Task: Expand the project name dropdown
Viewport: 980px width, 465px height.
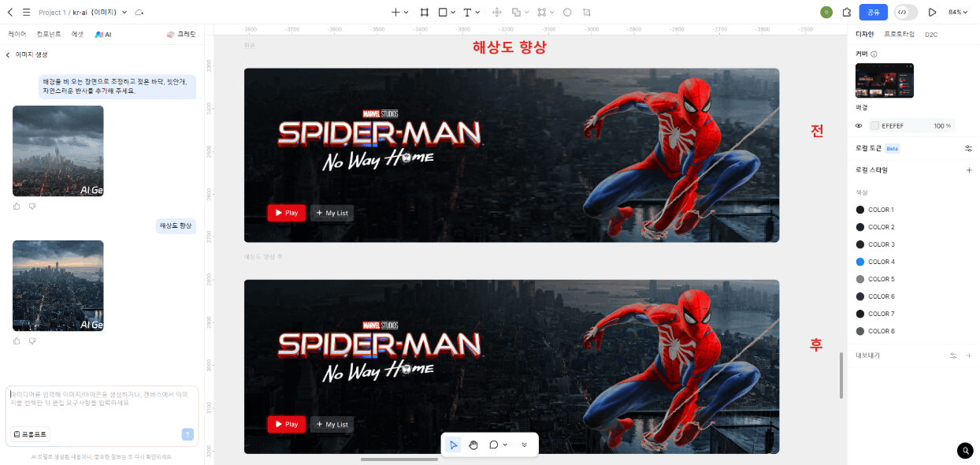Action: (x=124, y=13)
